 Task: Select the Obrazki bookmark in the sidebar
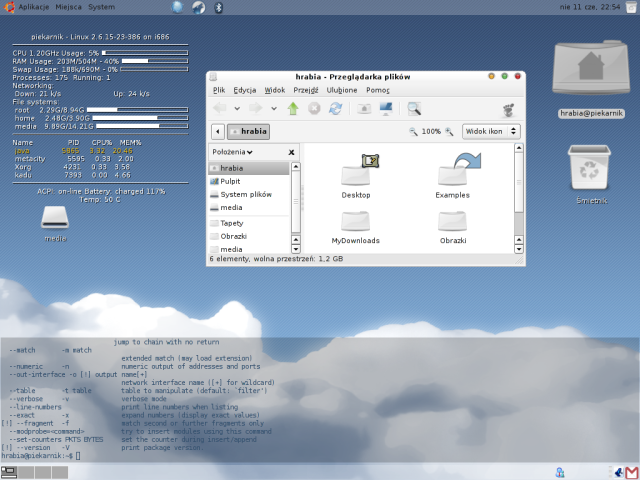tap(249, 236)
